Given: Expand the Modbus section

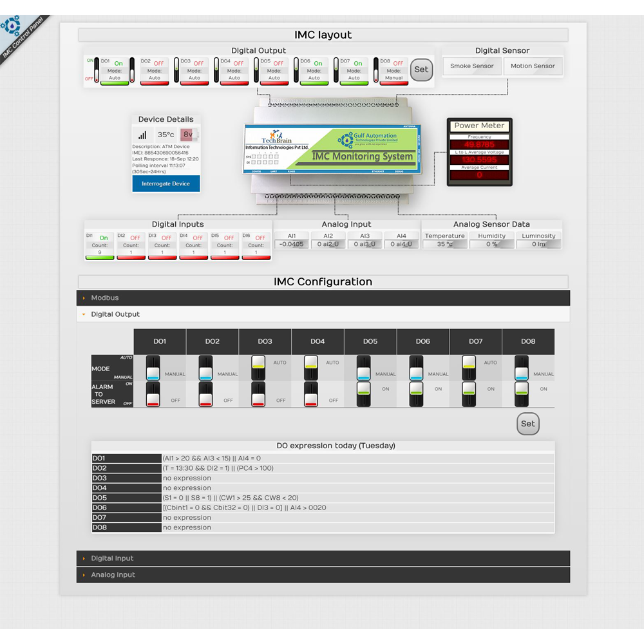Looking at the screenshot, I should [105, 298].
